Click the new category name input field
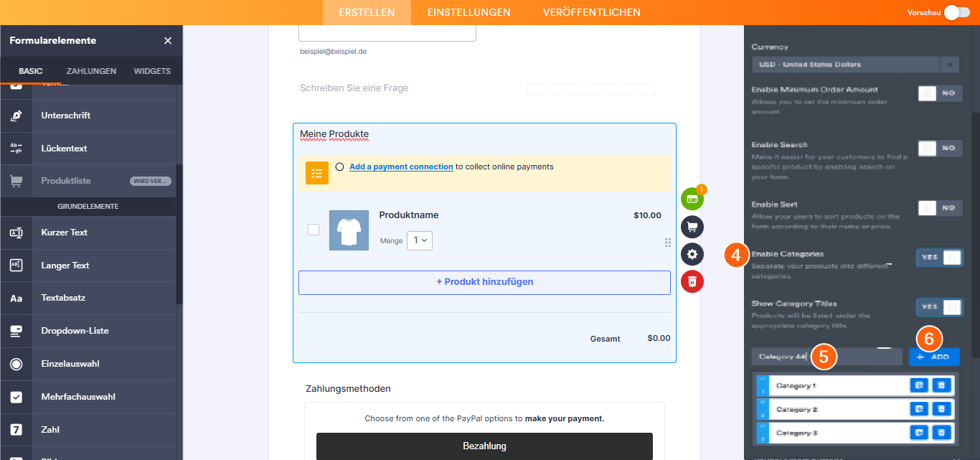This screenshot has height=460, width=980. click(x=826, y=357)
